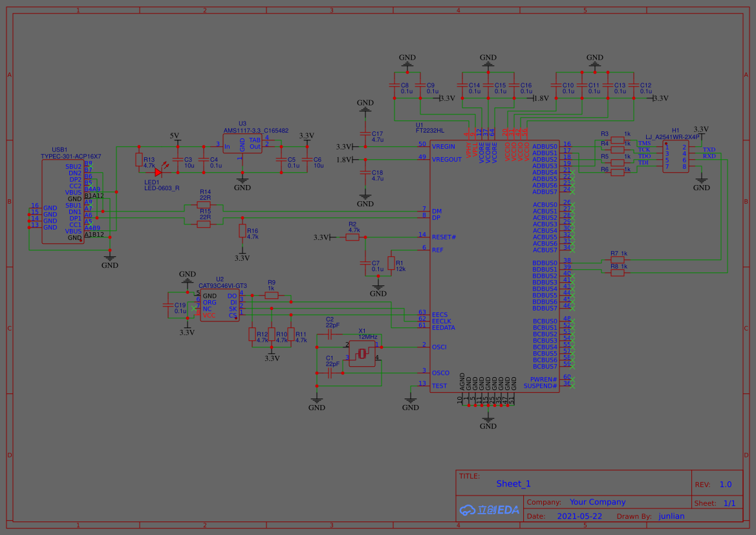Click the C7 0.1u capacitor symbol
This screenshot has height=535, width=756.
365,263
